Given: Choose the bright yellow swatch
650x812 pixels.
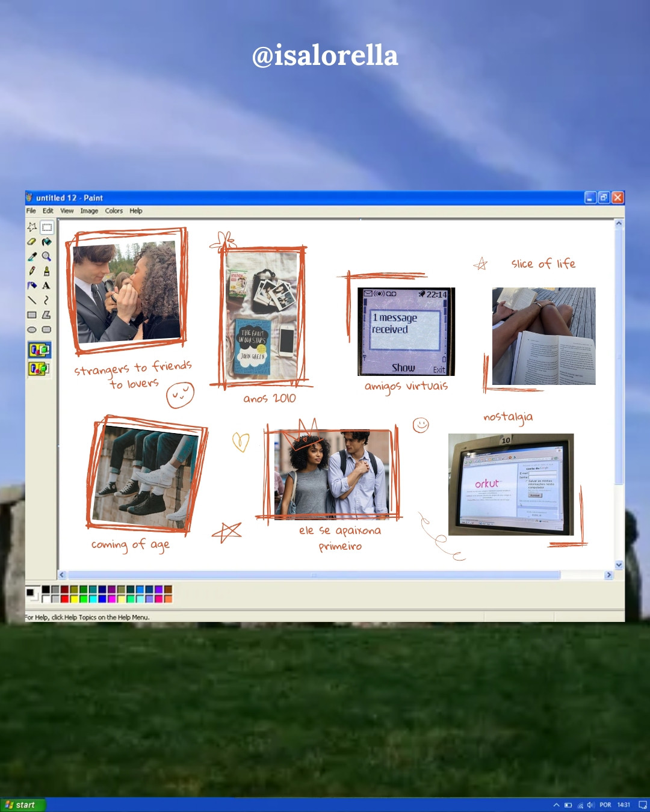Looking at the screenshot, I should tap(74, 599).
